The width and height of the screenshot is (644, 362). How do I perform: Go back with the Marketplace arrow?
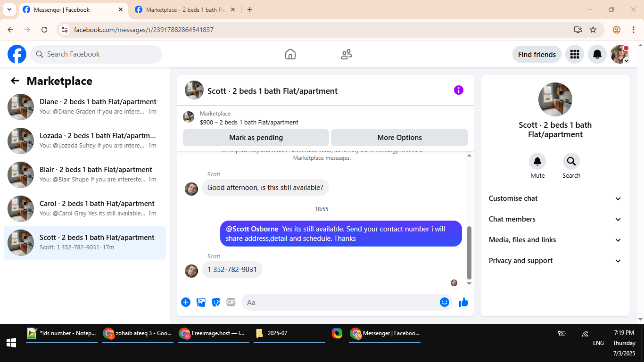click(x=15, y=81)
